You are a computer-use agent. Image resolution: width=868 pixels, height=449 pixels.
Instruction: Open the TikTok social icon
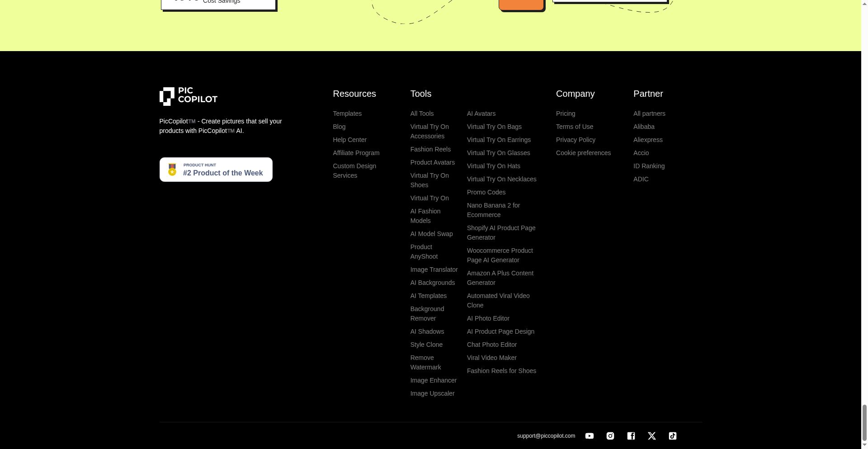pos(672,436)
